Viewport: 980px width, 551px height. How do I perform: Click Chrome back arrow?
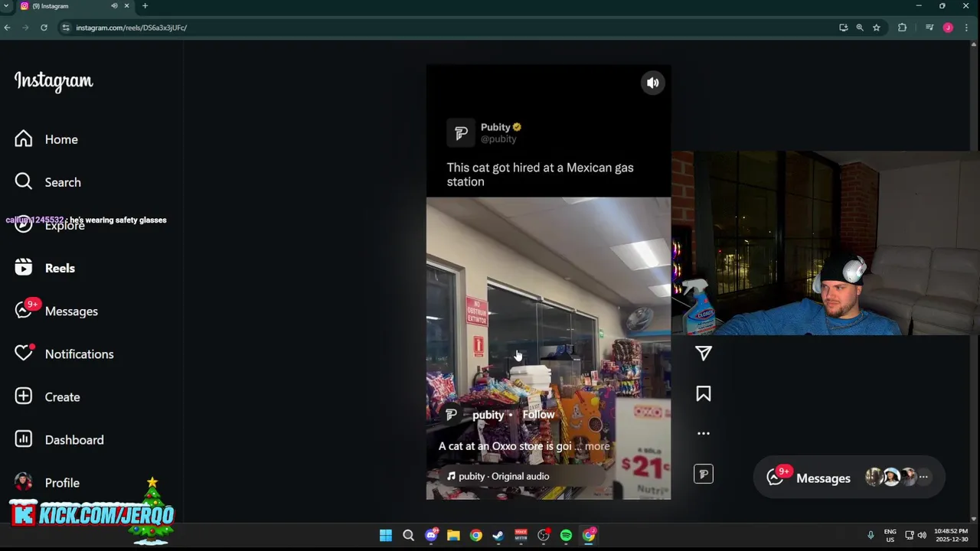coord(7,28)
